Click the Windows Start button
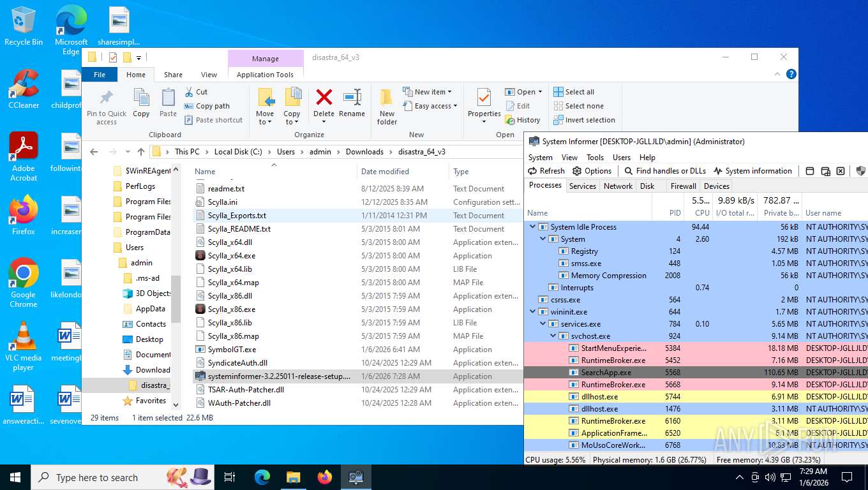 pyautogui.click(x=15, y=477)
